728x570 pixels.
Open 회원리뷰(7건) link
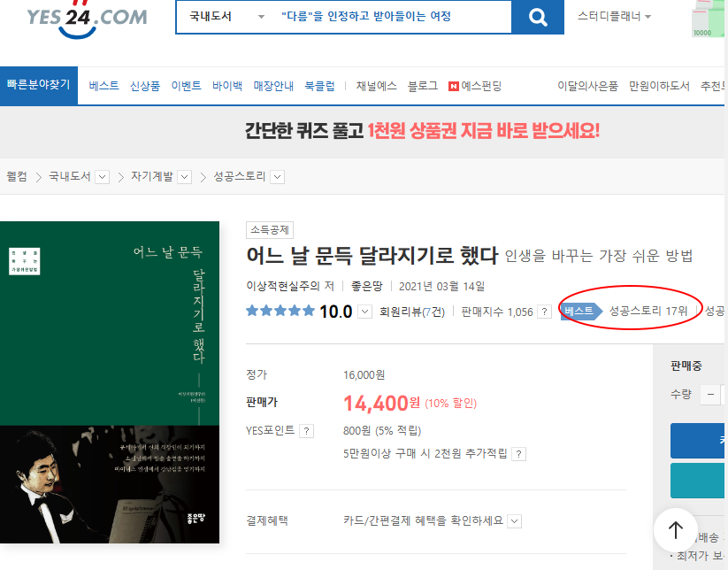click(412, 312)
